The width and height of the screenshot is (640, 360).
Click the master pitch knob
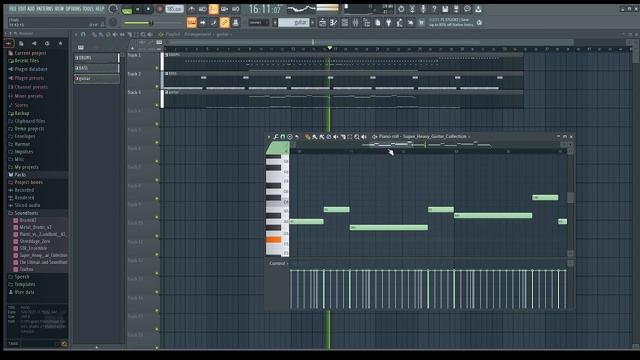113,22
